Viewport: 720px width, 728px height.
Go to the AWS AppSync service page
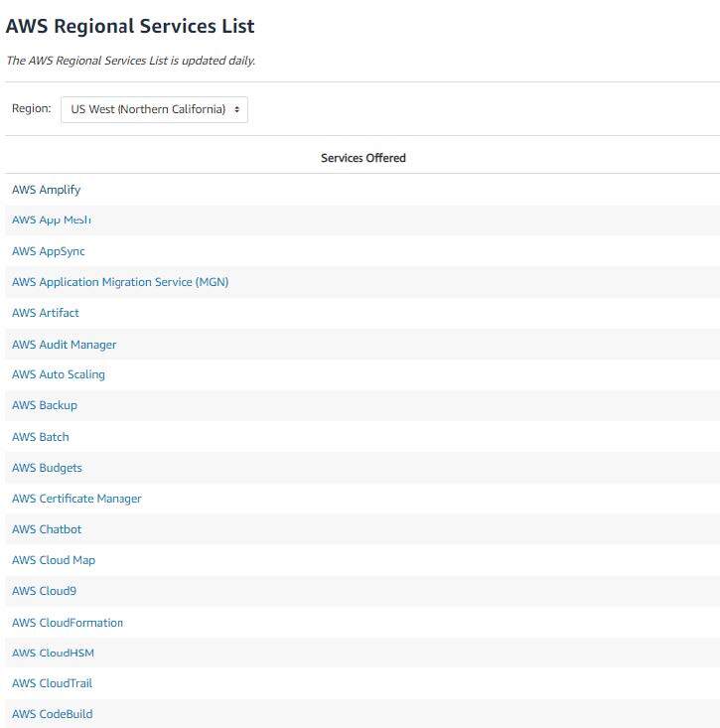coord(49,251)
